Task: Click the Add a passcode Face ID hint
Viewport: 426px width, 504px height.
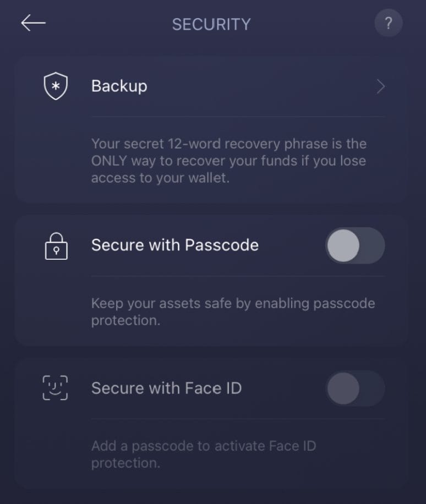Action: pos(204,454)
